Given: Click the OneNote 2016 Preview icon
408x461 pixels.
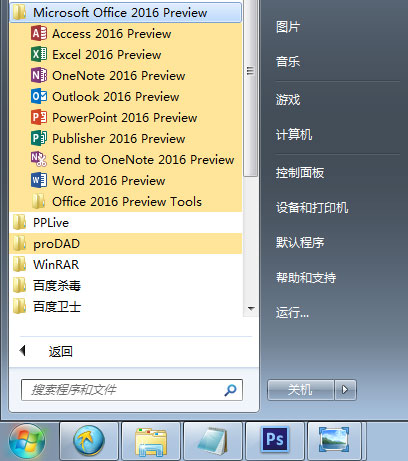Looking at the screenshot, I should point(39,75).
